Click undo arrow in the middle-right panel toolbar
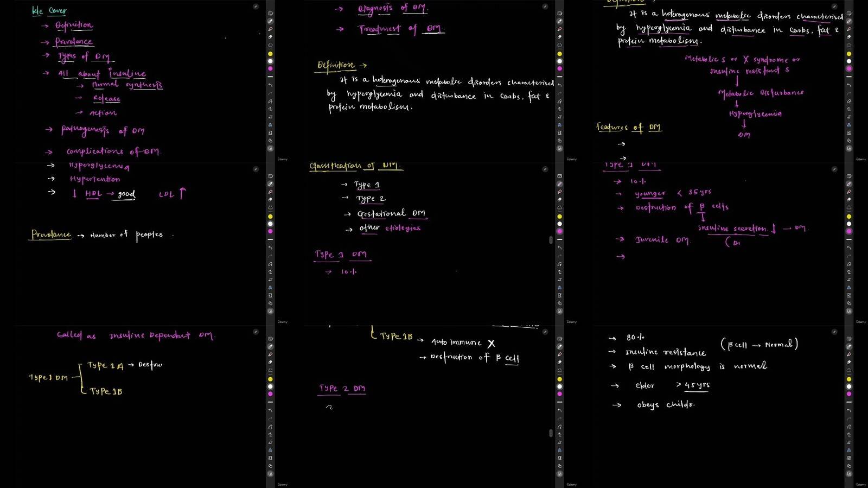Viewport: 868px width, 488px height. coord(848,248)
